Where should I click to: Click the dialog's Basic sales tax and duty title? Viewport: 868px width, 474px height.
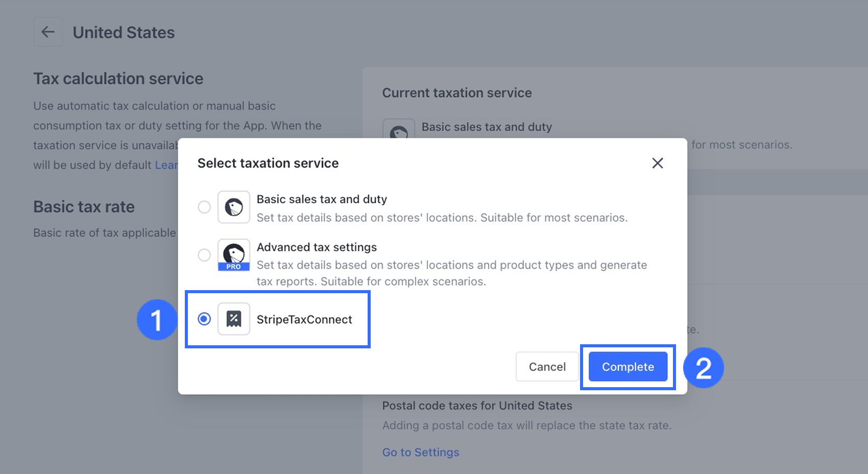point(322,199)
